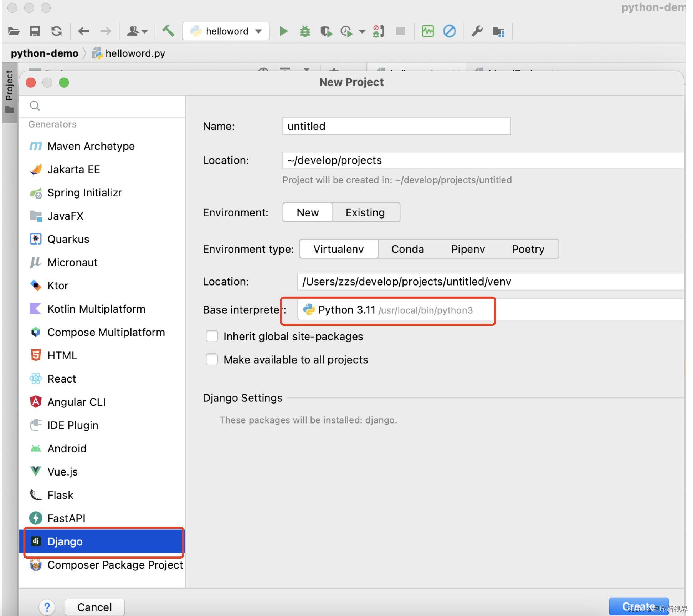Select Android generator
Viewport: 693px width, 616px height.
click(102, 448)
